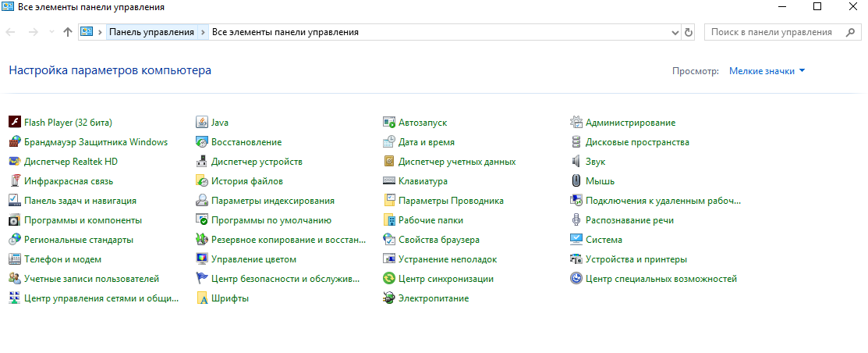Open Центр безопасности и обслуживания link
The width and height of the screenshot is (868, 353).
[285, 279]
